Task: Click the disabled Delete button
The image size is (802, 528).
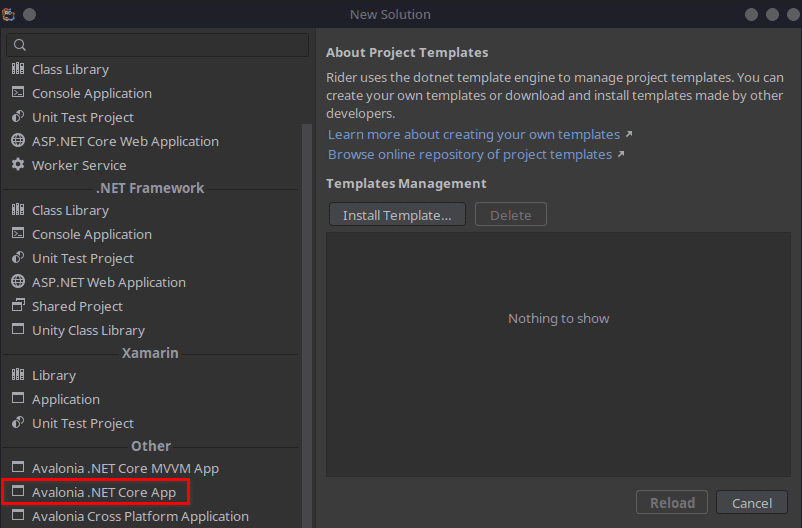Action: coord(510,214)
